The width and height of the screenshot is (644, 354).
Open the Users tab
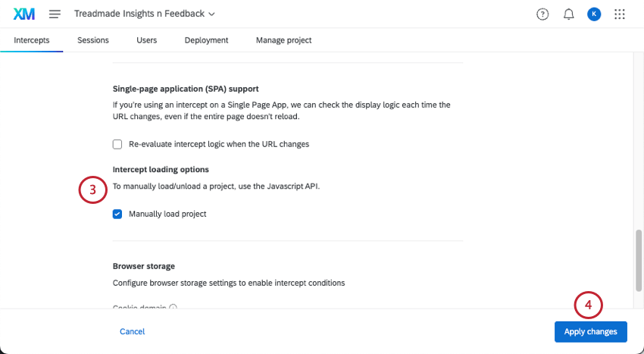[147, 40]
